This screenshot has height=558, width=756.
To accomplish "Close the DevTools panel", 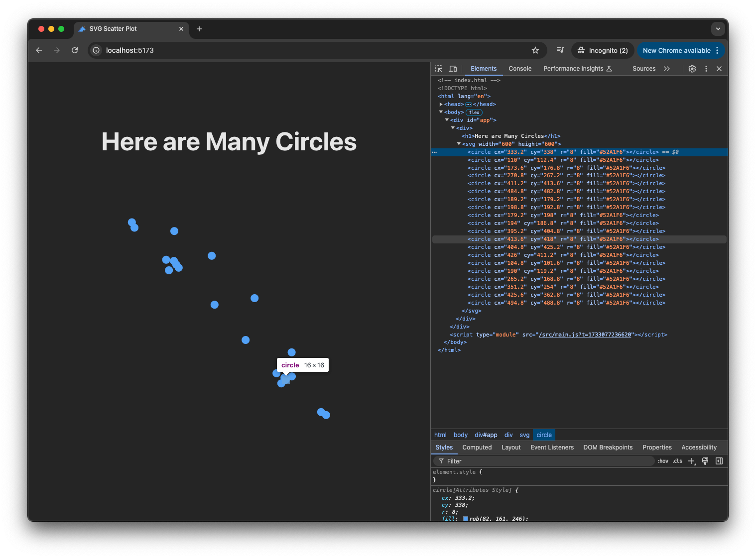I will click(719, 69).
